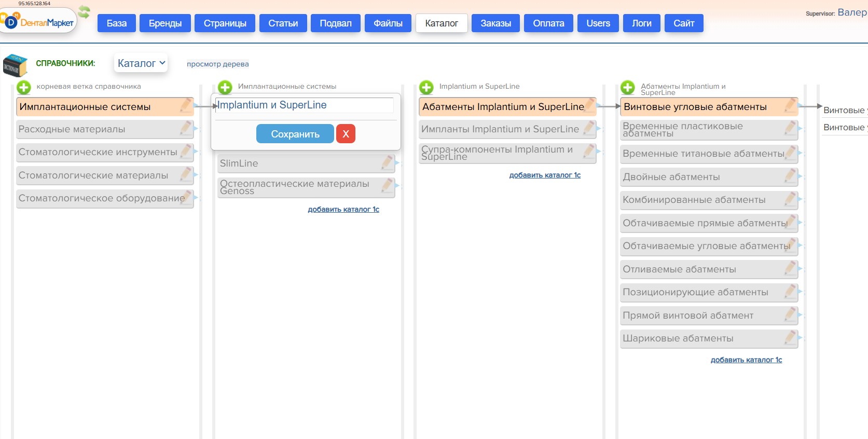This screenshot has width=868, height=439.
Task: Click the Сохранить button
Action: (x=295, y=134)
